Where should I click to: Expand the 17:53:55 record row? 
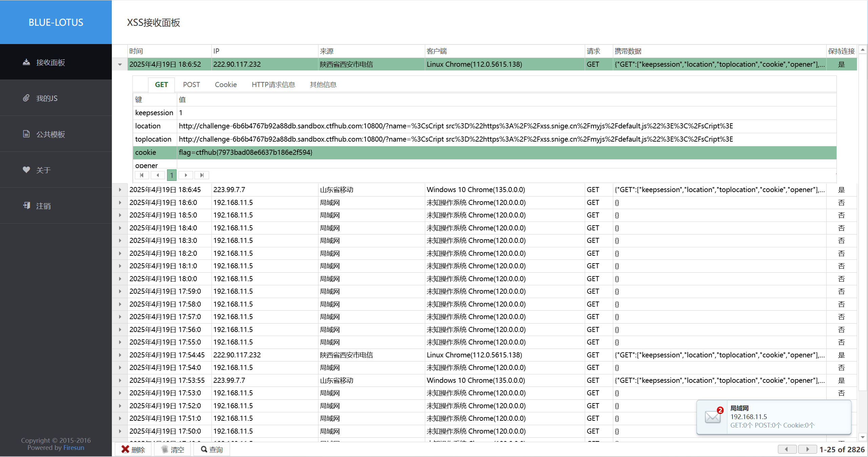coord(120,380)
